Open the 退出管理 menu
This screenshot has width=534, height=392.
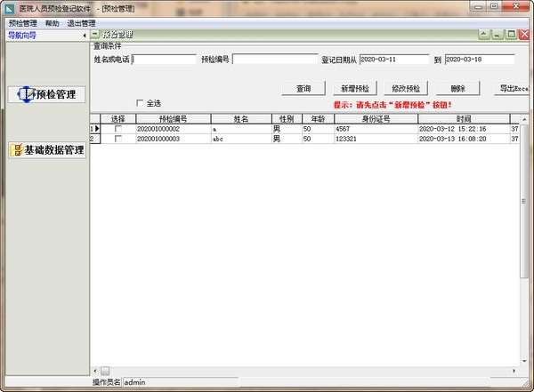81,23
